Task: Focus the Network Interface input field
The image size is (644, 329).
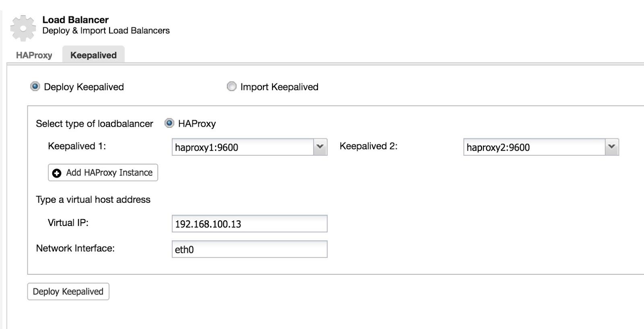Action: [x=250, y=249]
